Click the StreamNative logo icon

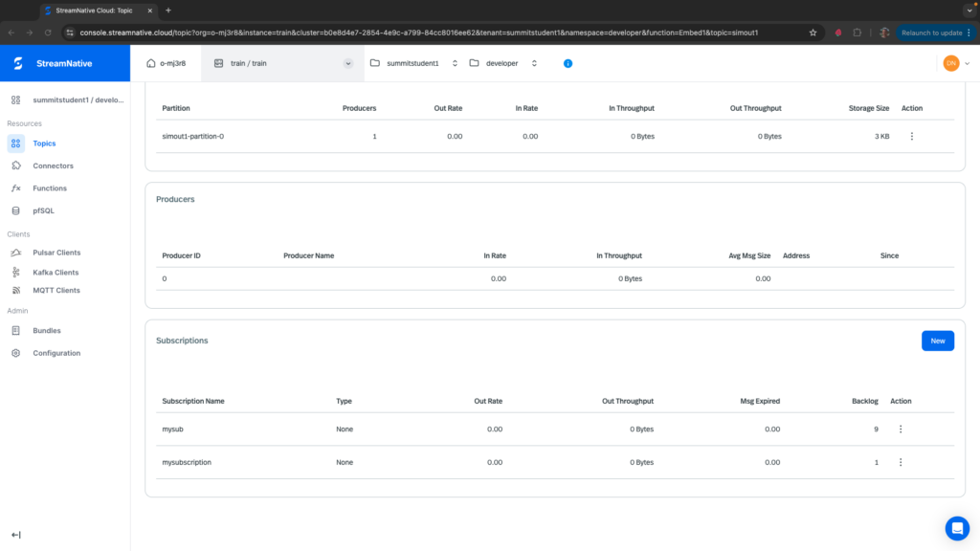point(18,63)
